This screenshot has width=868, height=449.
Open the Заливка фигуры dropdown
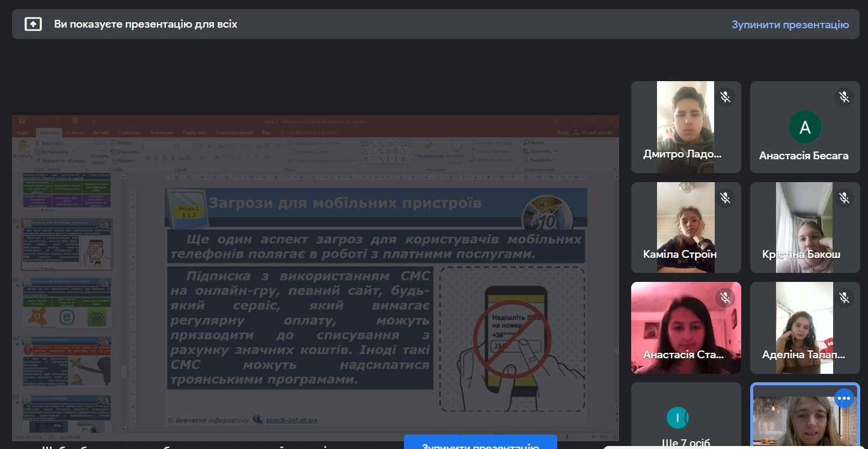point(492,143)
